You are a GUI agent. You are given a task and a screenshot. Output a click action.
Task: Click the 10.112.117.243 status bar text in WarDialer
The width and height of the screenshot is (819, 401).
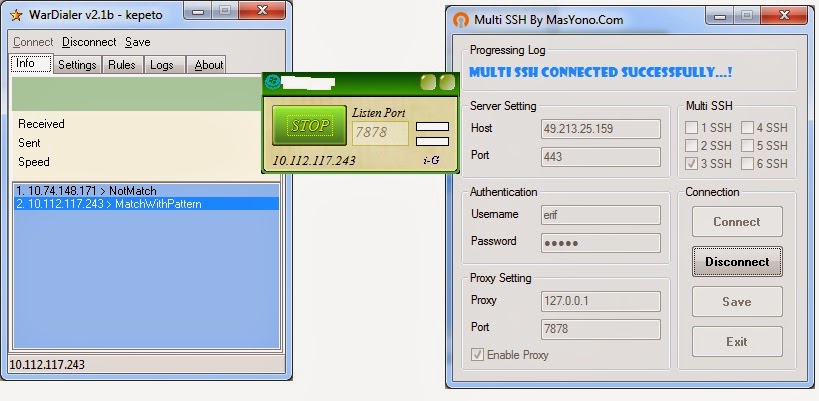[48, 364]
